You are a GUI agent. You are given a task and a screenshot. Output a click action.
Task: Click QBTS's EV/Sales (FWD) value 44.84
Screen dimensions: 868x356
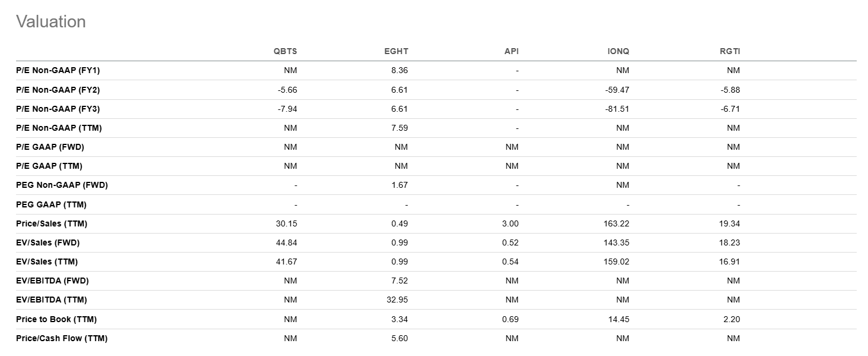pos(286,242)
